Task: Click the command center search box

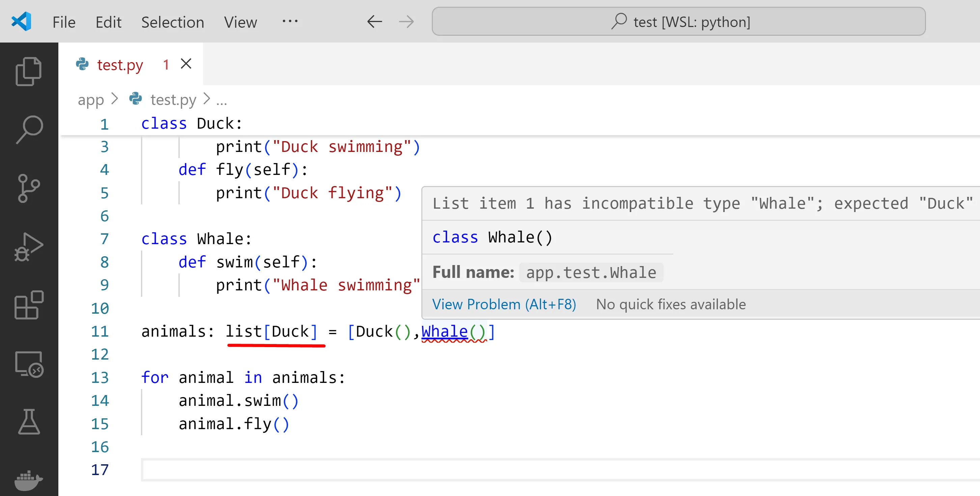Action: click(x=678, y=22)
